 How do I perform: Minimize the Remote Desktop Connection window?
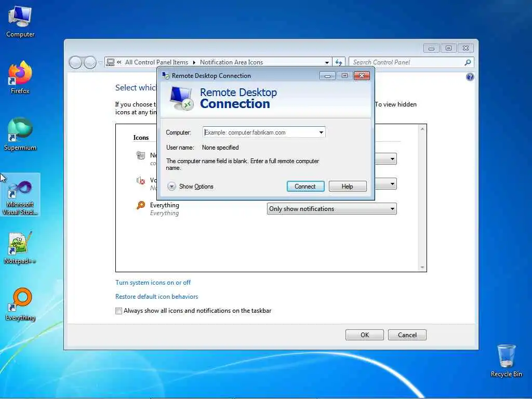[327, 76]
